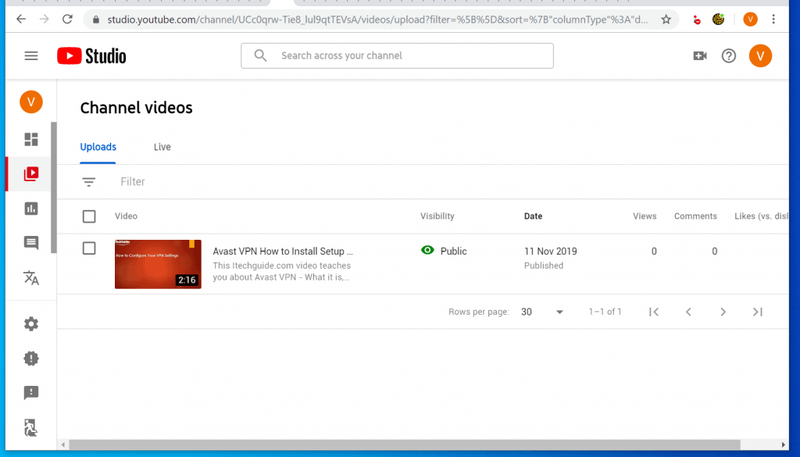
Task: Check the Avast VPN video checkbox
Action: coord(89,248)
